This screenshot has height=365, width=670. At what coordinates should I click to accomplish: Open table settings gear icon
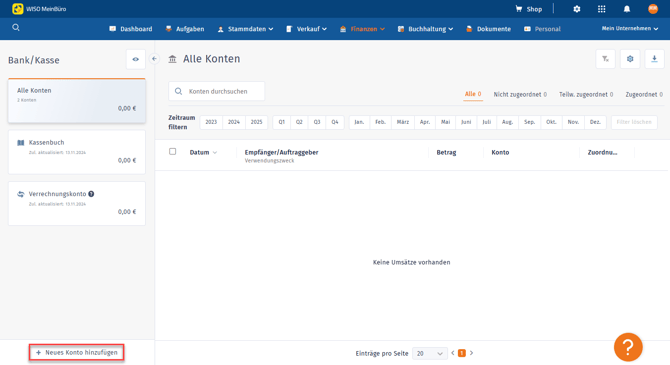(x=630, y=59)
